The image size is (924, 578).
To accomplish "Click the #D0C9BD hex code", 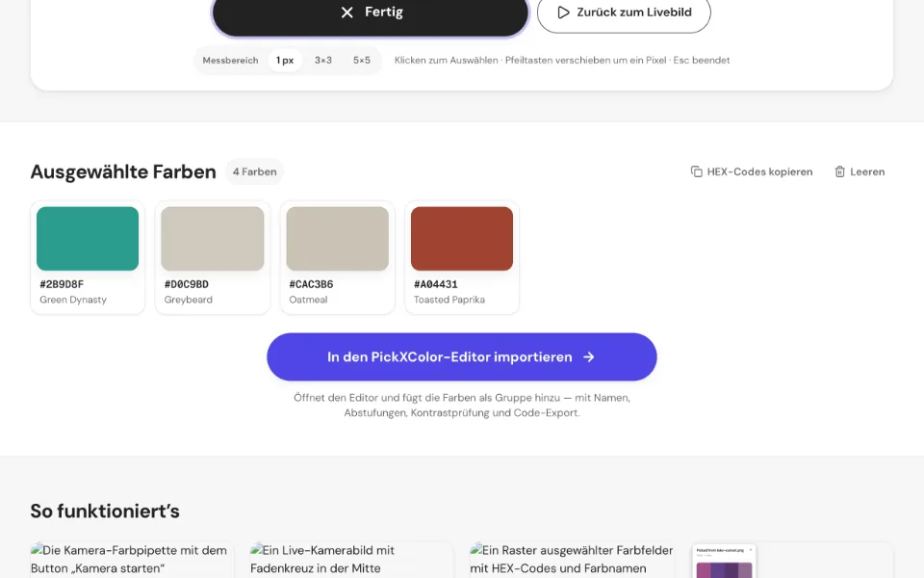I will tap(186, 284).
